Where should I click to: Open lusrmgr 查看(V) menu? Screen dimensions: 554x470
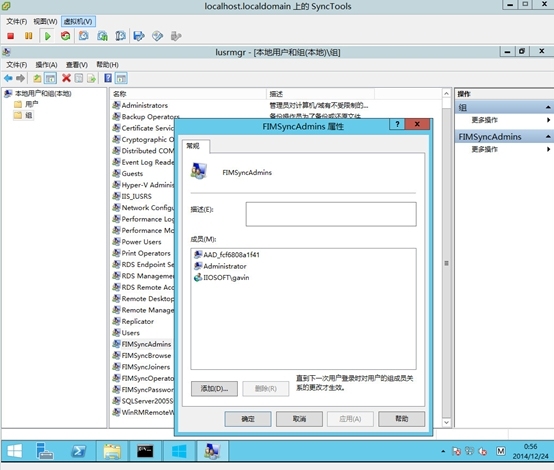pyautogui.click(x=77, y=65)
